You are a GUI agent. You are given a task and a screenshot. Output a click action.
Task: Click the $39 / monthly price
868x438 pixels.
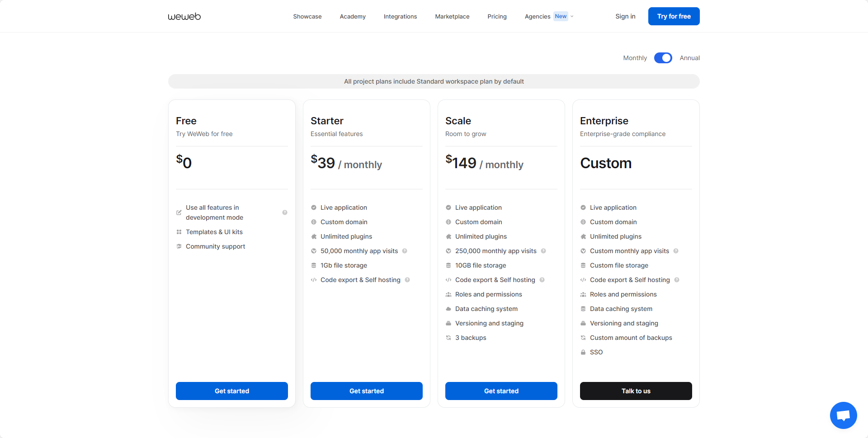346,163
